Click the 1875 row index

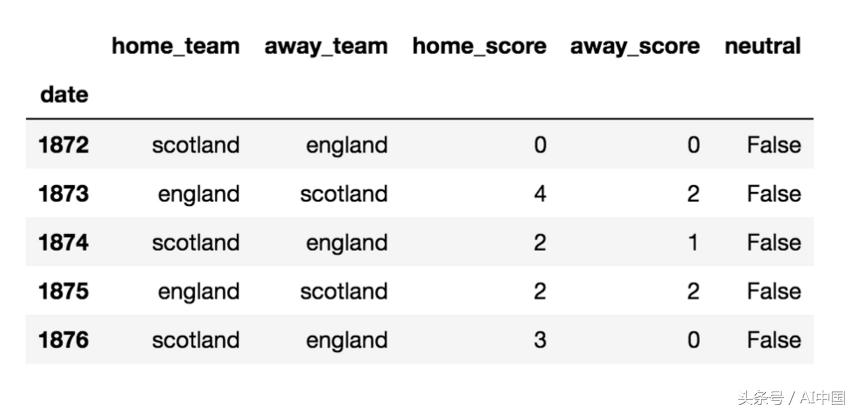tap(63, 291)
